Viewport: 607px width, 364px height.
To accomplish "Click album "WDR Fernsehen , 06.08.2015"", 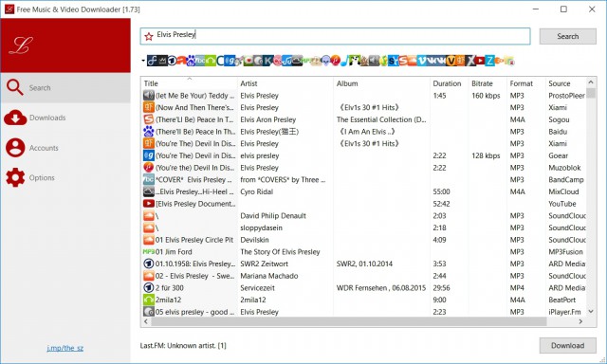I will [381, 287].
